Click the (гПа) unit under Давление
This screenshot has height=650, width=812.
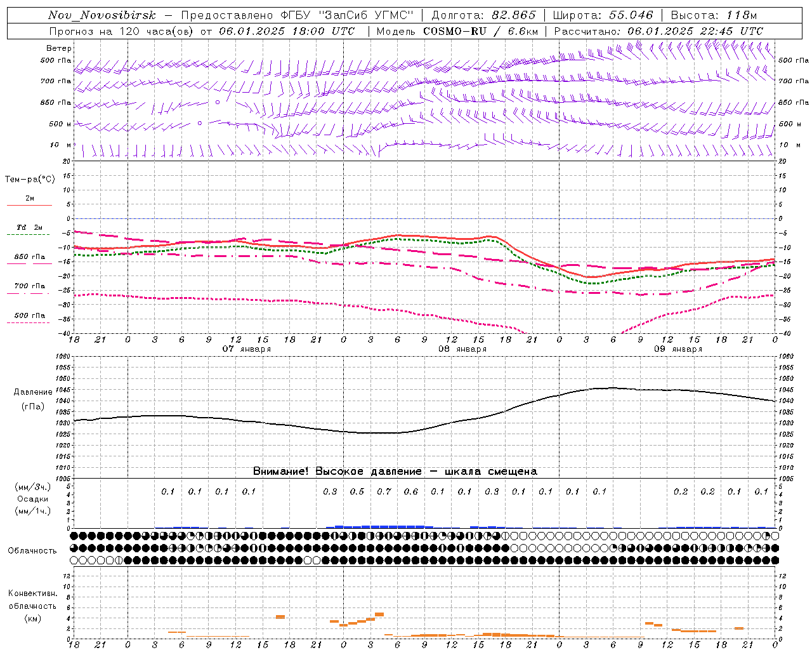pos(33,406)
